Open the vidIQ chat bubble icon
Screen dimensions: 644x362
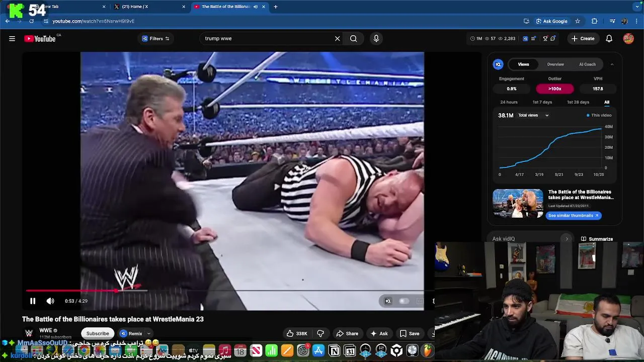(553, 39)
